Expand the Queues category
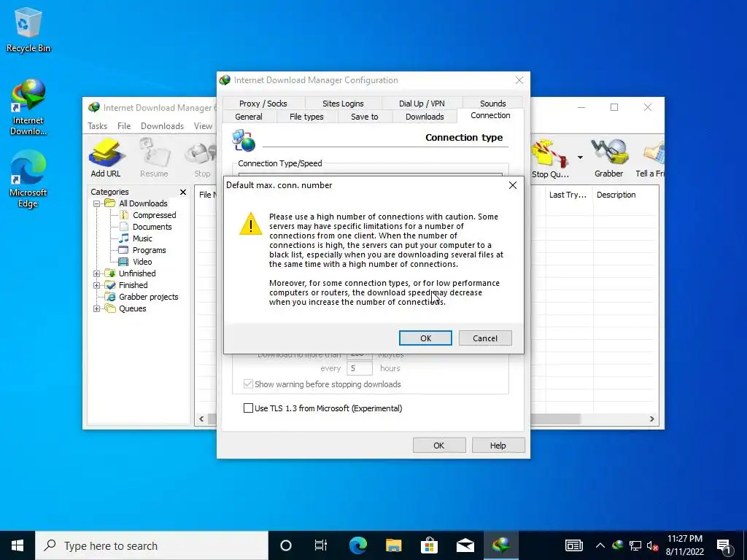 (96, 308)
